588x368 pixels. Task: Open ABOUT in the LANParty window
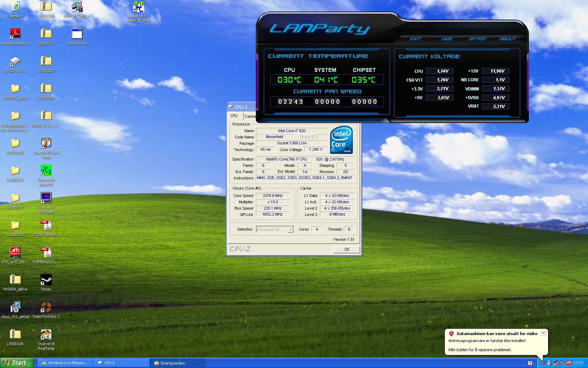tap(507, 39)
